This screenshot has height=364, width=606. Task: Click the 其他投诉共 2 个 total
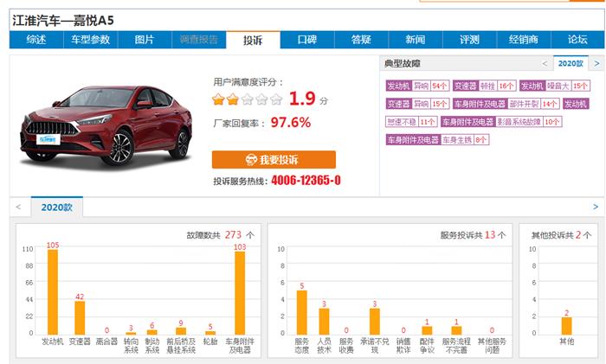pyautogui.click(x=561, y=235)
